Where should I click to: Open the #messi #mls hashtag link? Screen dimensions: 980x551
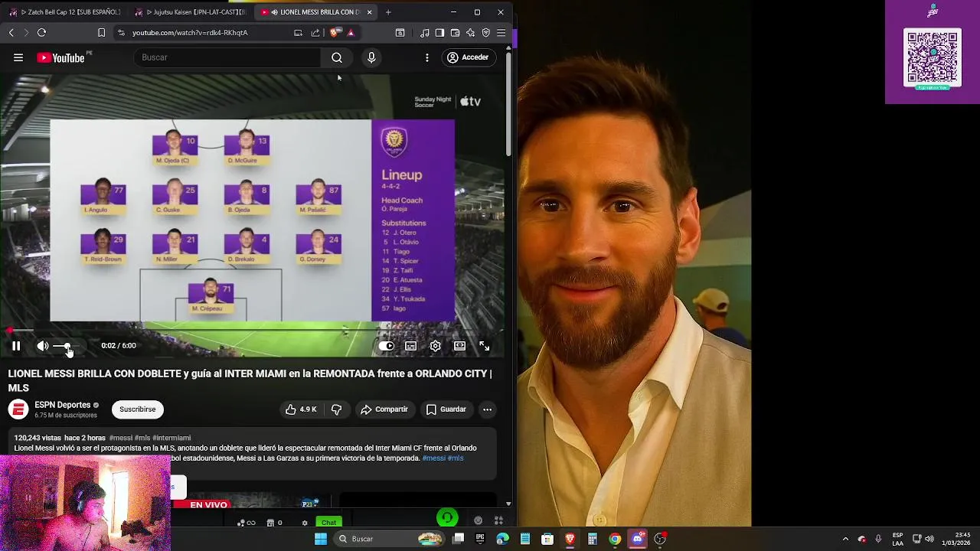[x=443, y=458]
